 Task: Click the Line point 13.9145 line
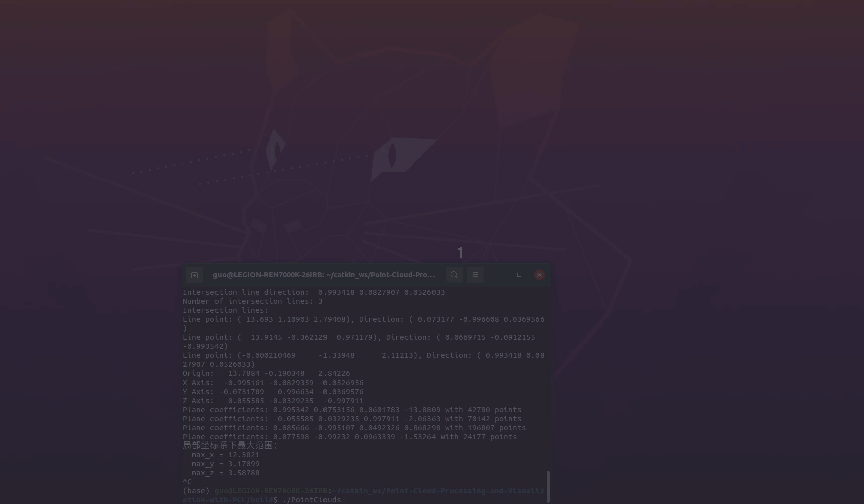(x=359, y=342)
